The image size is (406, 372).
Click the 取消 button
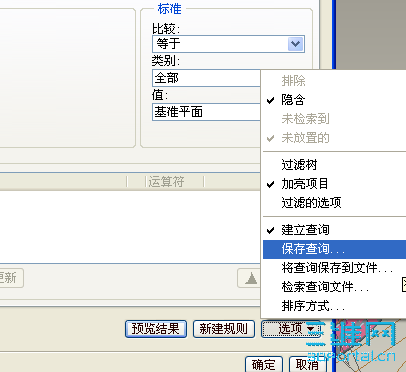(x=307, y=364)
